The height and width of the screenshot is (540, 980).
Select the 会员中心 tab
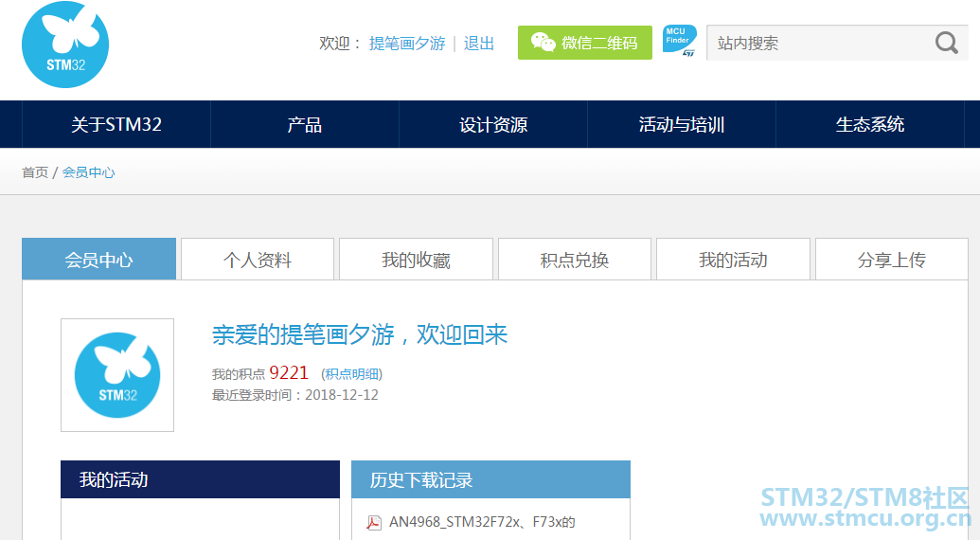click(98, 260)
